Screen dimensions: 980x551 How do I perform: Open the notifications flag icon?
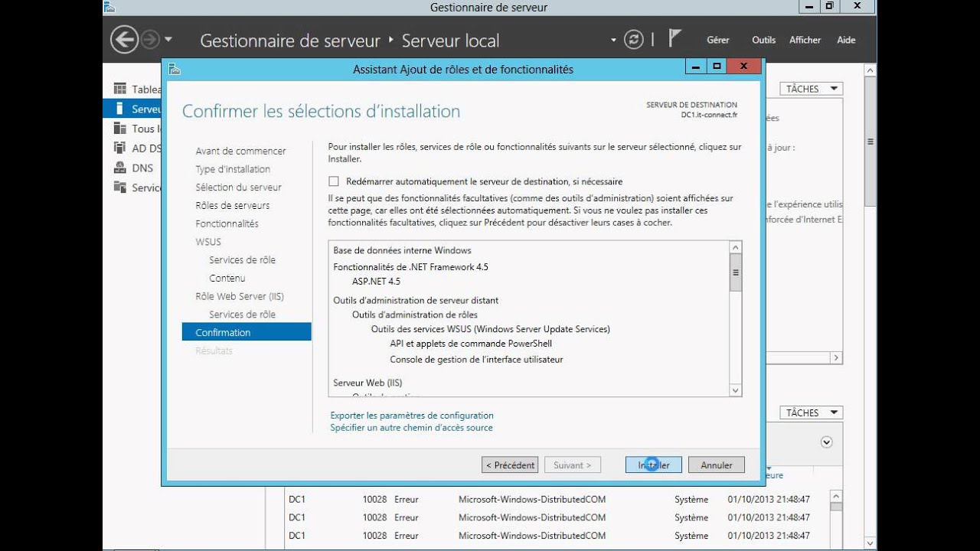tap(675, 39)
